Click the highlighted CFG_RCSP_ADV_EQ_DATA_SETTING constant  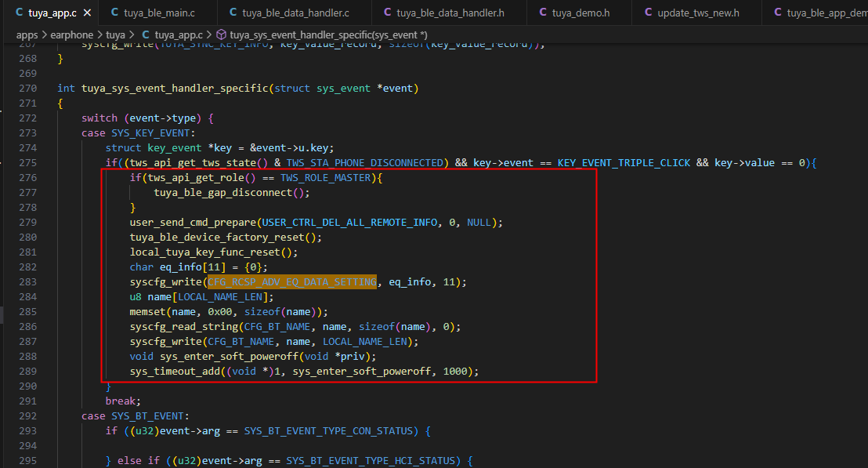[x=291, y=282]
